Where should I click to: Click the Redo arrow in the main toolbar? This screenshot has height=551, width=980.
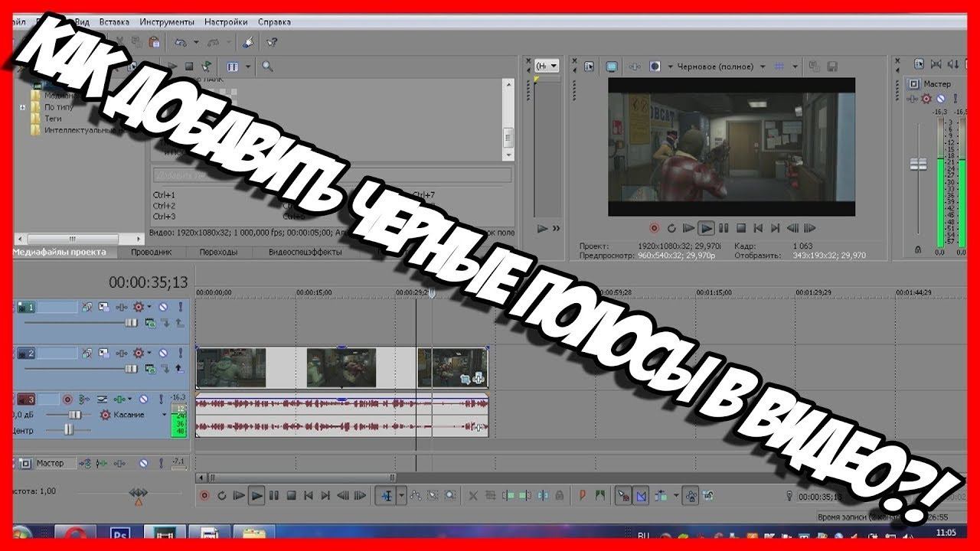coord(212,42)
